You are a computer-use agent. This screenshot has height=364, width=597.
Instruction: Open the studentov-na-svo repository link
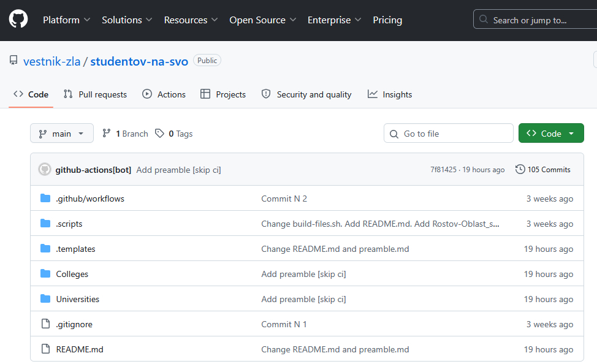click(x=139, y=61)
